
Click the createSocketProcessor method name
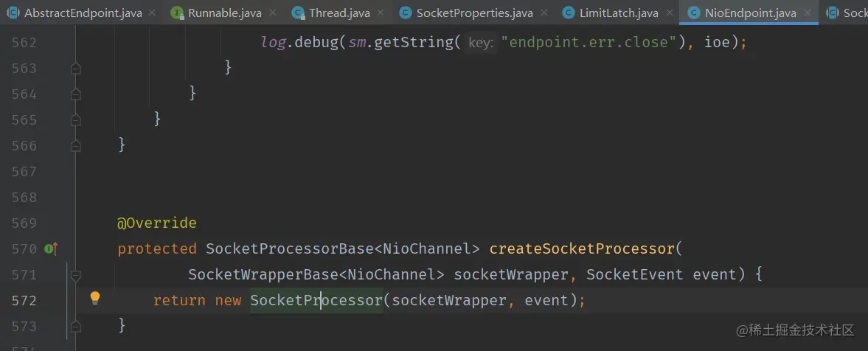tap(583, 249)
